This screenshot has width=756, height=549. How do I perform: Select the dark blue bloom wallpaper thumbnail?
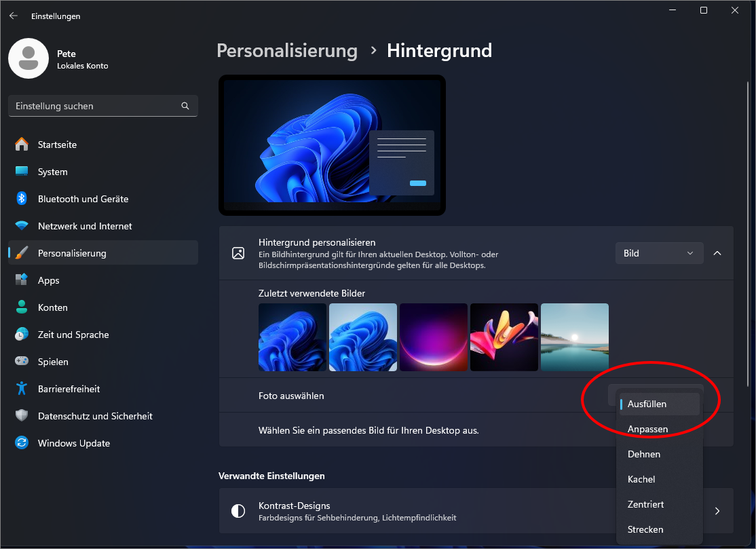tap(292, 337)
